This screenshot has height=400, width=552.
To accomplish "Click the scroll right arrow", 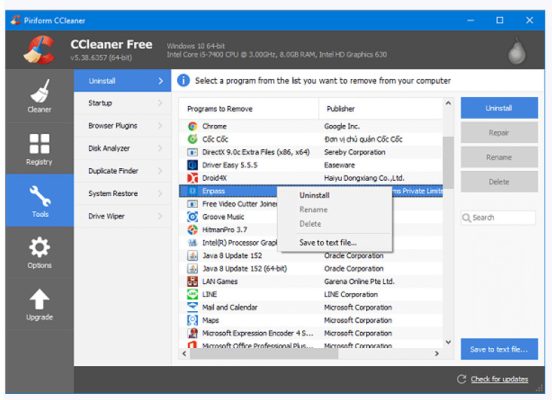I will tap(437, 354).
